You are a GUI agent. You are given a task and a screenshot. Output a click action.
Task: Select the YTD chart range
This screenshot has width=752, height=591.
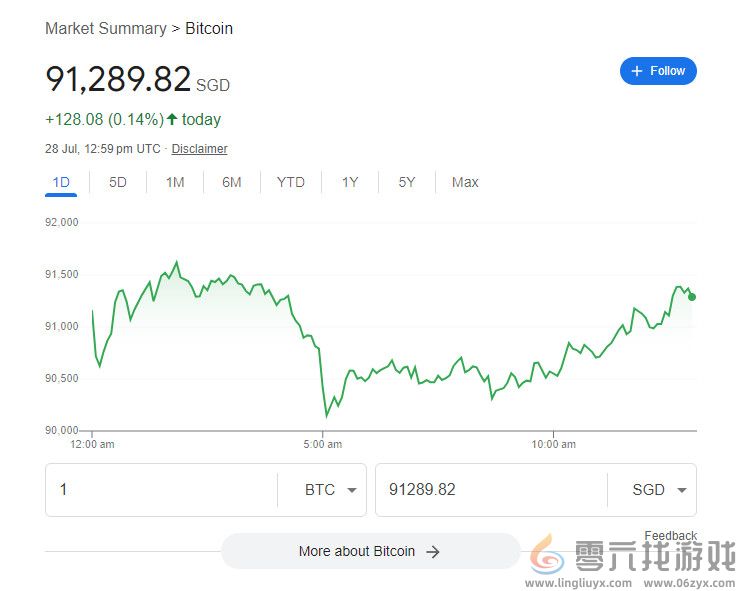pos(291,182)
